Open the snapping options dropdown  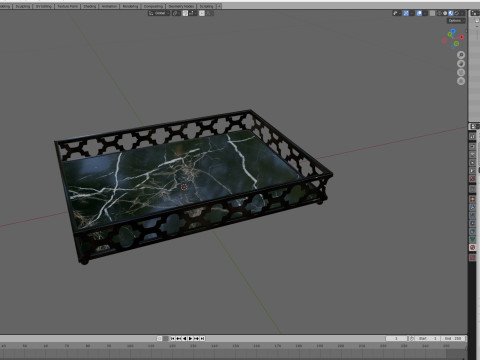tap(193, 13)
